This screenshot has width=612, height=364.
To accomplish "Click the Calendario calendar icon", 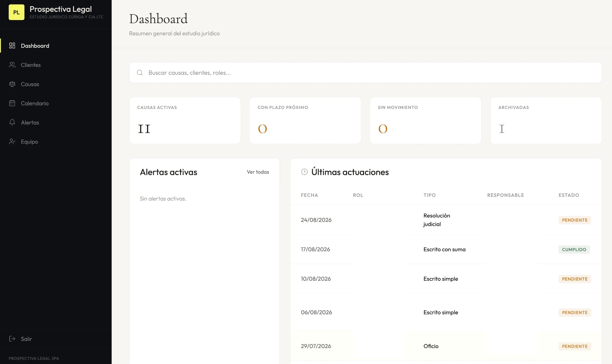I will [x=12, y=103].
